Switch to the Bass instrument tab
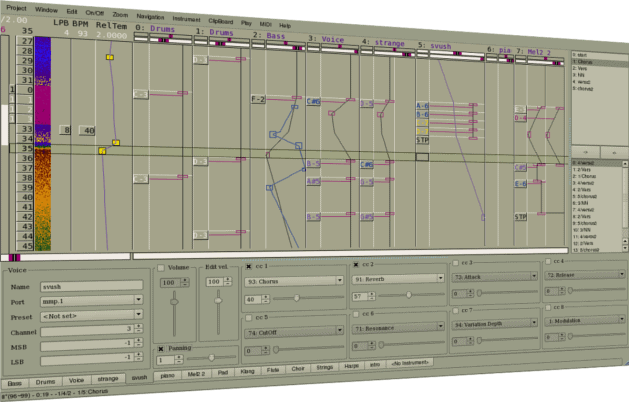 click(x=15, y=383)
